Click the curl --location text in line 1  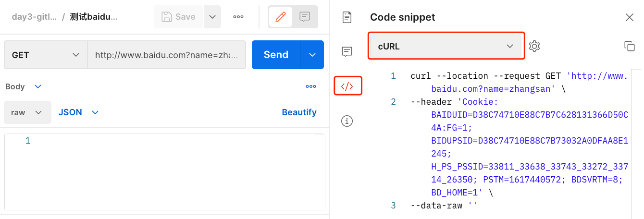pyautogui.click(x=449, y=76)
